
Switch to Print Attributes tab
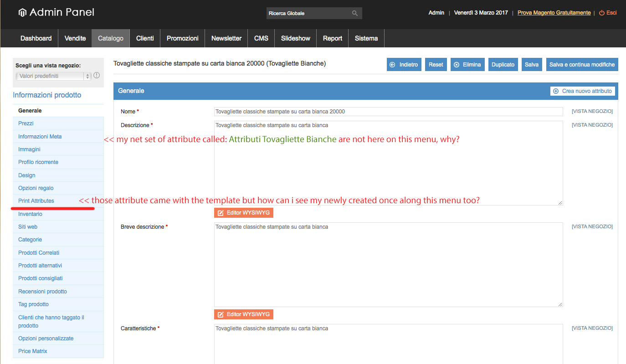pyautogui.click(x=36, y=201)
